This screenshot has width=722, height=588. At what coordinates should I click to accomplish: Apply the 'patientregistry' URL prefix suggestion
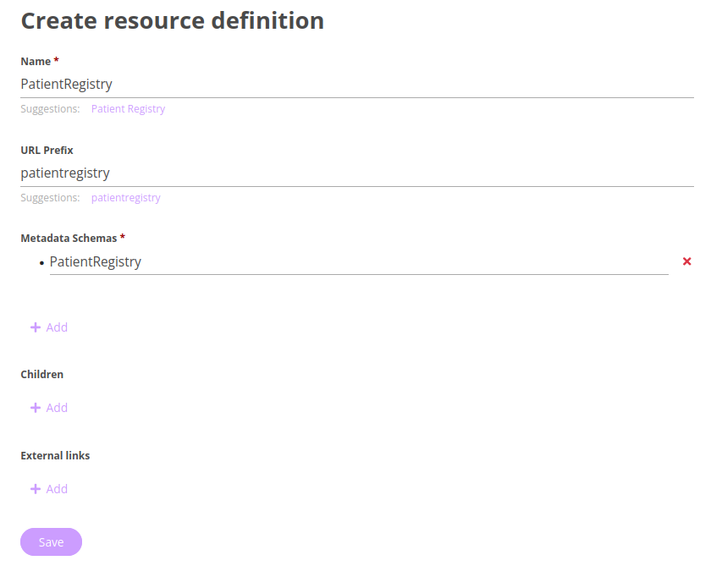[x=126, y=198]
